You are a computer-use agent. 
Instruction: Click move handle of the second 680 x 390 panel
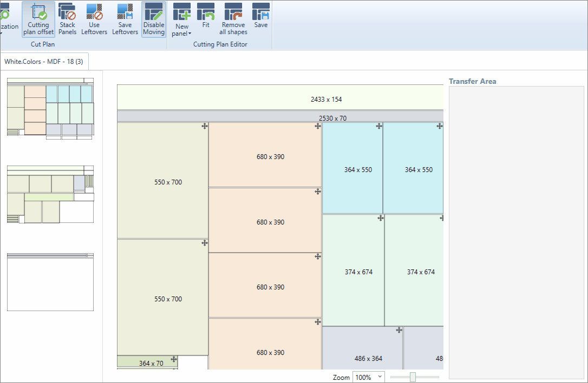318,191
